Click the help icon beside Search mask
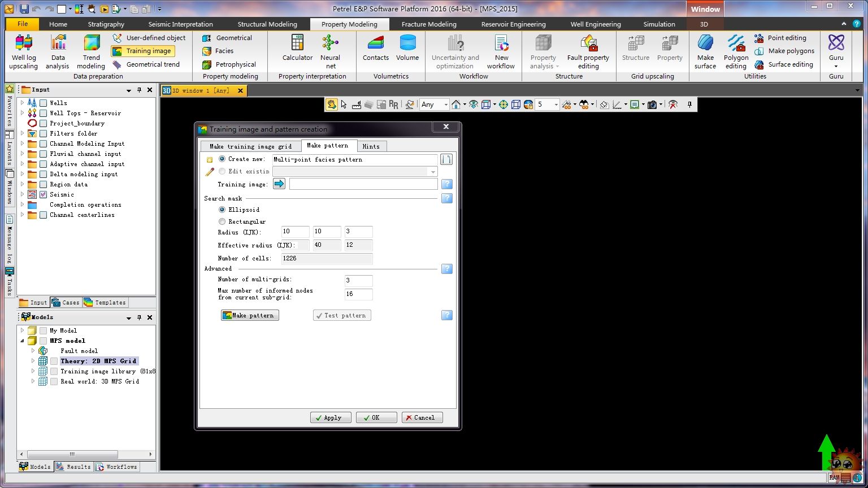This screenshot has height=488, width=868. point(446,198)
